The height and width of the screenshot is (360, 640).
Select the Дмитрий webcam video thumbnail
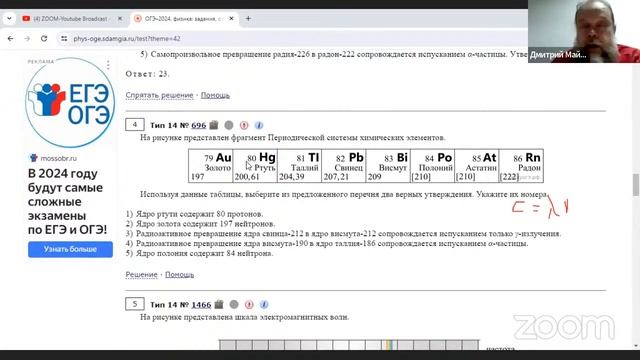[x=584, y=31]
